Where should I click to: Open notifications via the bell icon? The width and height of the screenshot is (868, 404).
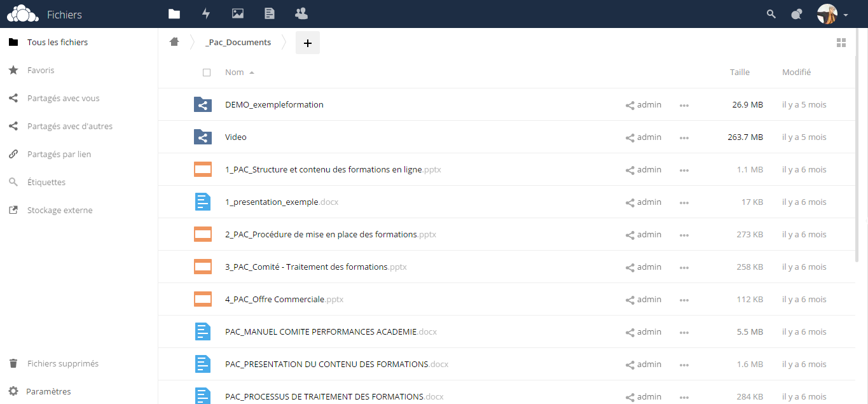(x=797, y=13)
